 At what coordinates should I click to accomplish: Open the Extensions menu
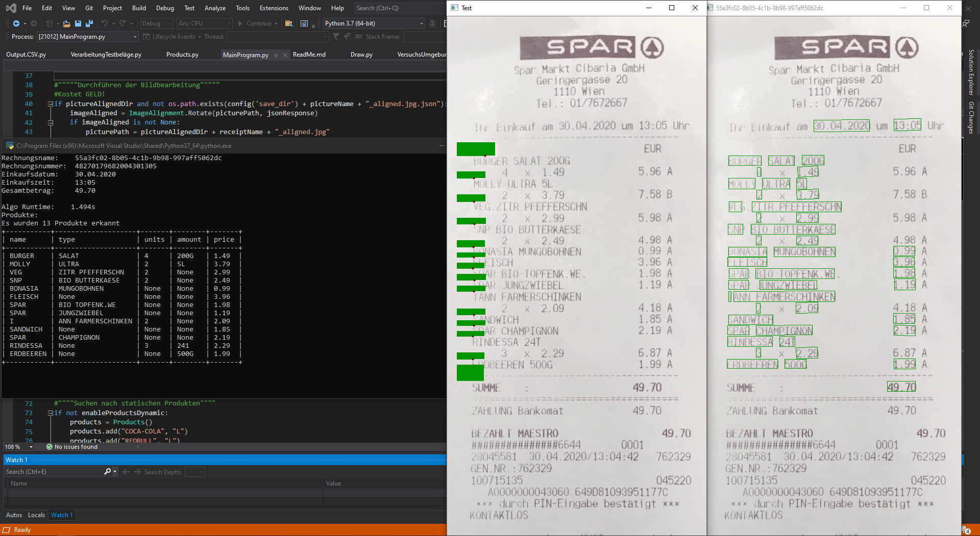[274, 8]
